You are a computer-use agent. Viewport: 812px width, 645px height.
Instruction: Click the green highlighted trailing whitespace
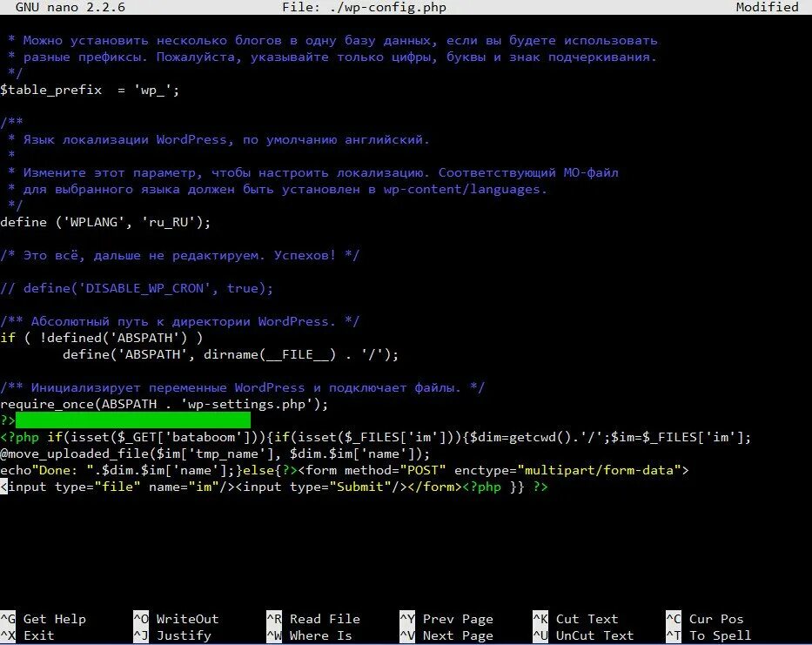[x=133, y=420]
